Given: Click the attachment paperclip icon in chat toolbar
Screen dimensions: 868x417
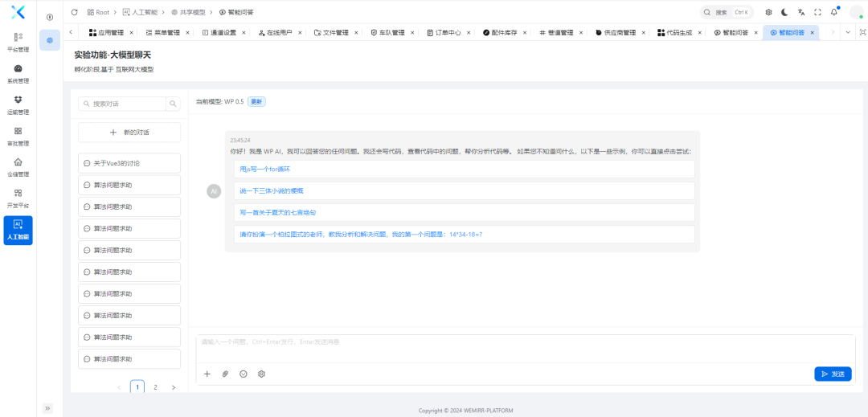Looking at the screenshot, I should pos(225,374).
